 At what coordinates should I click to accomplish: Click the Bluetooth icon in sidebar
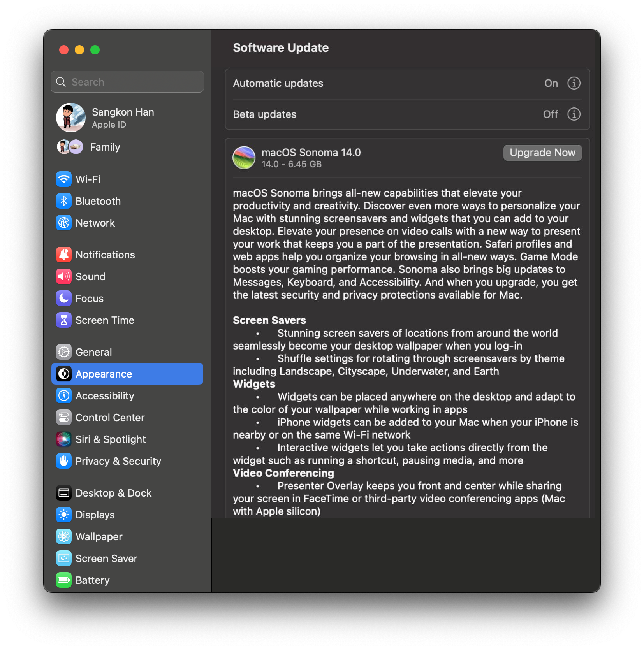pyautogui.click(x=64, y=201)
